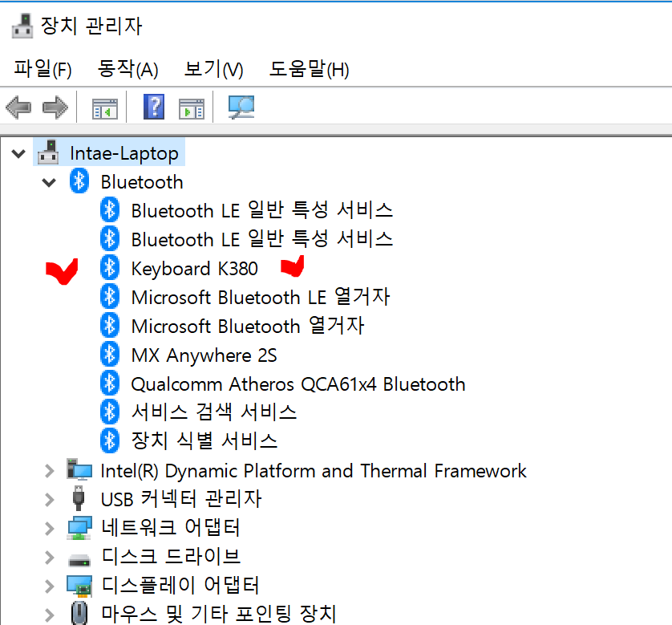672x625 pixels.
Task: Expand 마우스 및 기타 포인팅 장치 category
Action: pyautogui.click(x=50, y=615)
